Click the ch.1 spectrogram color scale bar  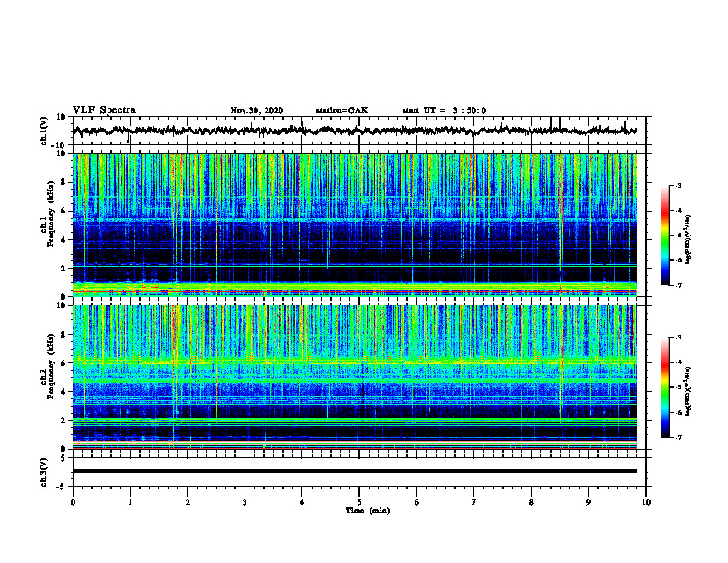pyautogui.click(x=665, y=236)
